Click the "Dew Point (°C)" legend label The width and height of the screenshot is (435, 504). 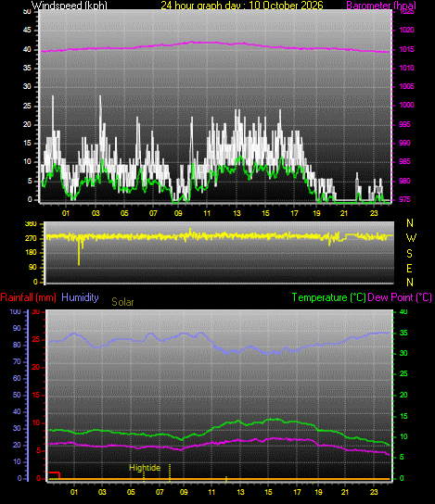[400, 297]
